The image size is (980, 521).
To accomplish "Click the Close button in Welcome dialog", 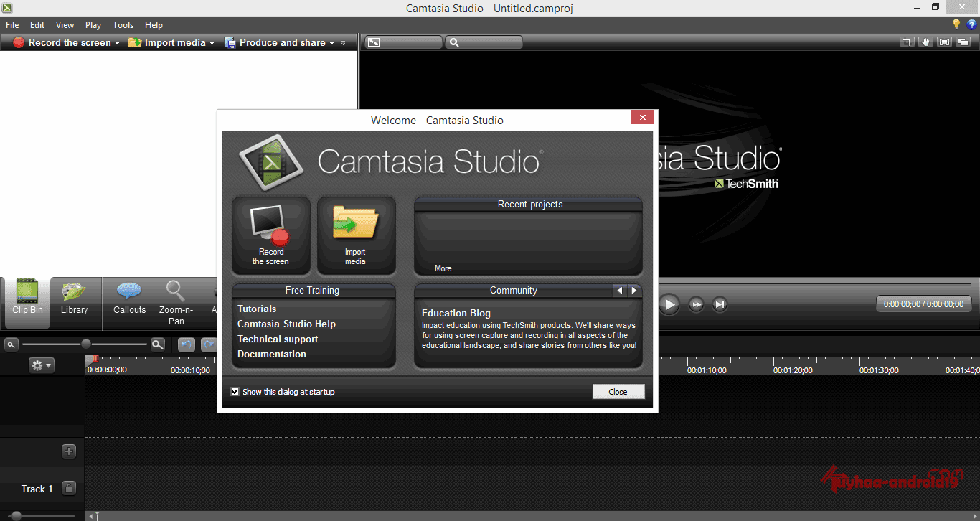I will (x=618, y=392).
